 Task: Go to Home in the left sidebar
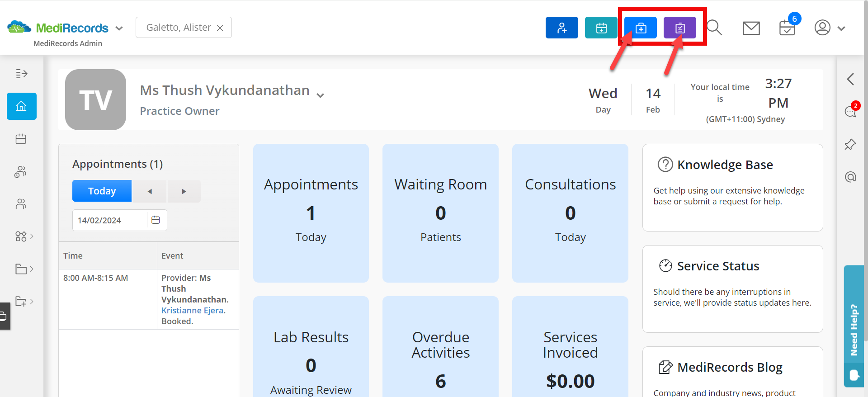[21, 106]
